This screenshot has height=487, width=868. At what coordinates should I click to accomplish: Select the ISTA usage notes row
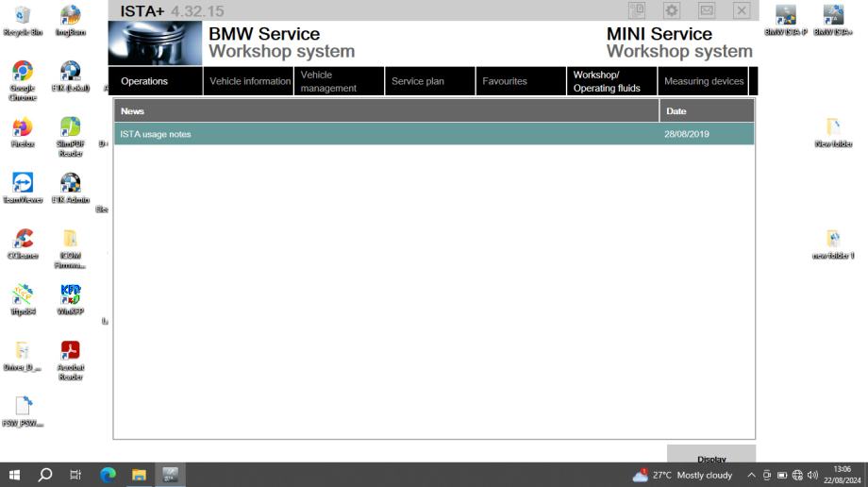(434, 134)
